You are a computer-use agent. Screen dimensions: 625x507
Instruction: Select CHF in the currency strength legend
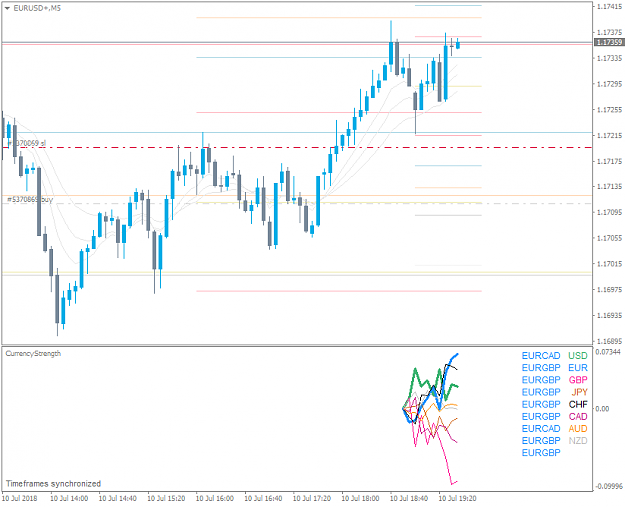[x=578, y=404]
